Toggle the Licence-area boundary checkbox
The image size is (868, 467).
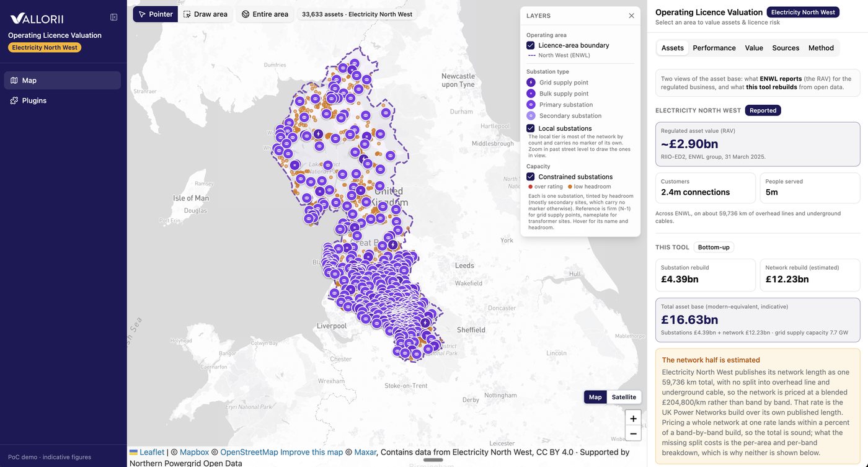(531, 45)
